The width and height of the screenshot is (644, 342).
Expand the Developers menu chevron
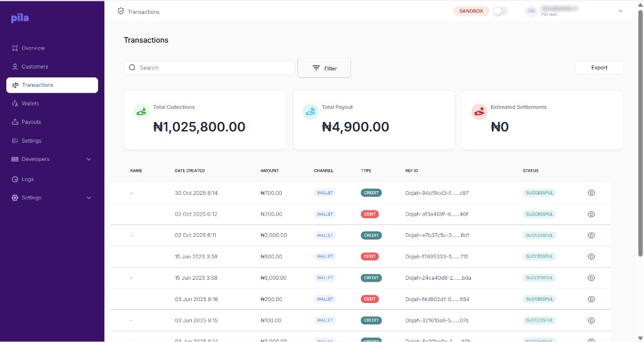[x=89, y=159]
